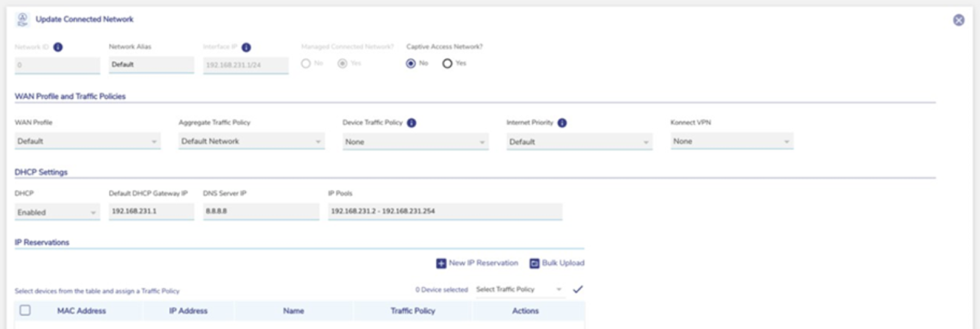
Task: Select No for Captive Access Network
Action: pos(411,64)
